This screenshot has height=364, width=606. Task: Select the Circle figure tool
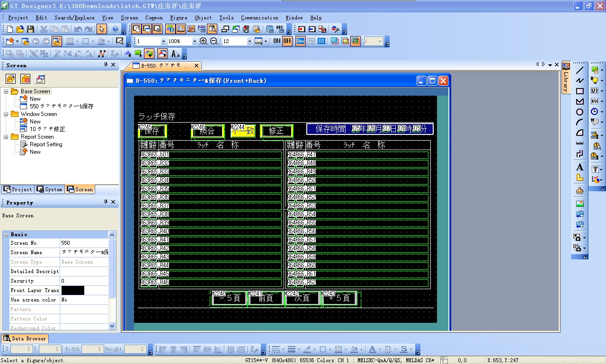tap(579, 112)
